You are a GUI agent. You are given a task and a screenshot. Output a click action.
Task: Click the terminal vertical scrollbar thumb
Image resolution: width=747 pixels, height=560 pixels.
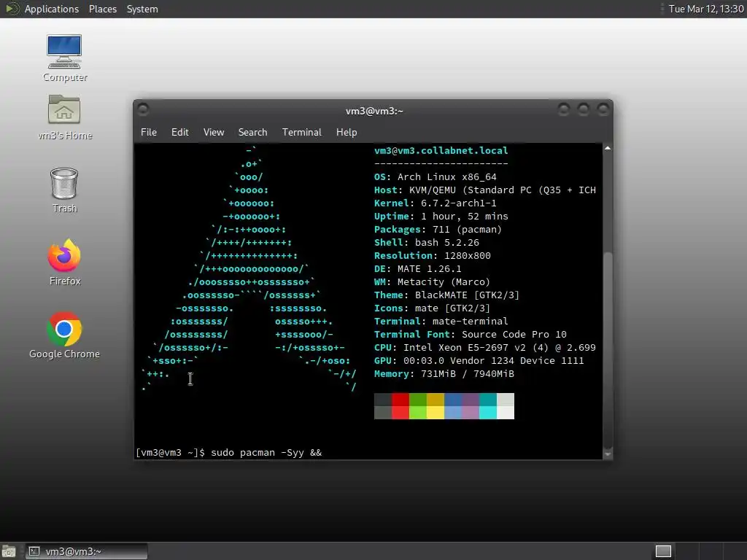point(608,350)
